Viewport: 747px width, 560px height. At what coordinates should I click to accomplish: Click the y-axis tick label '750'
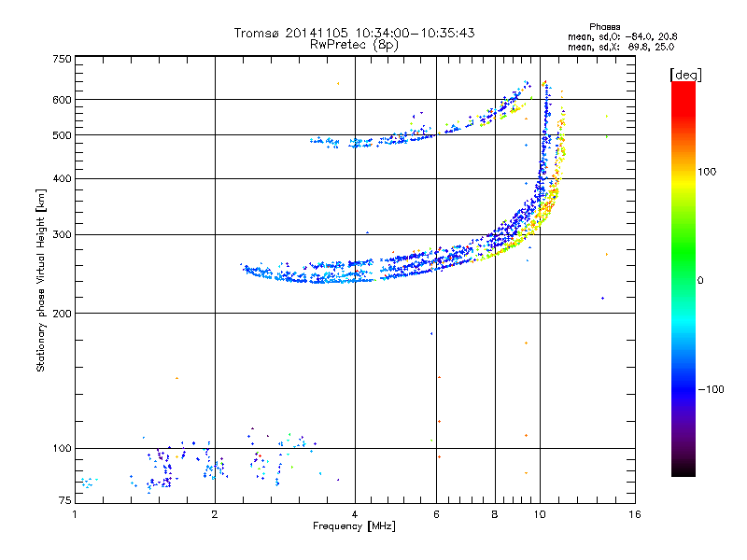pyautogui.click(x=62, y=59)
